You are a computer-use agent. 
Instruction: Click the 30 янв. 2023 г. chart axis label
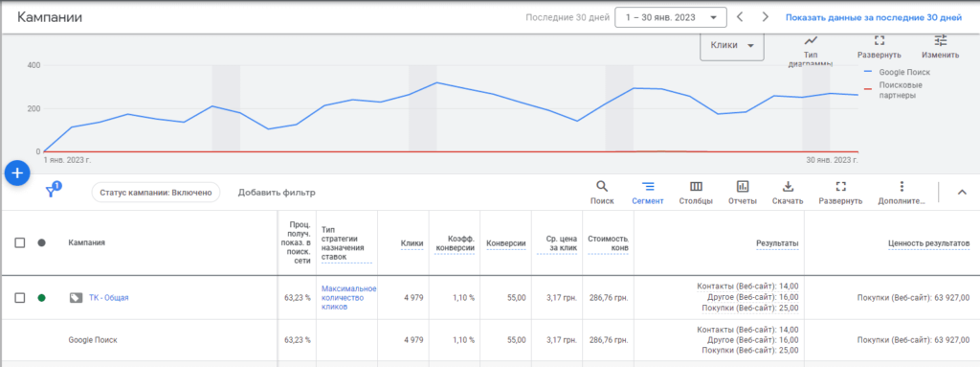coord(832,160)
